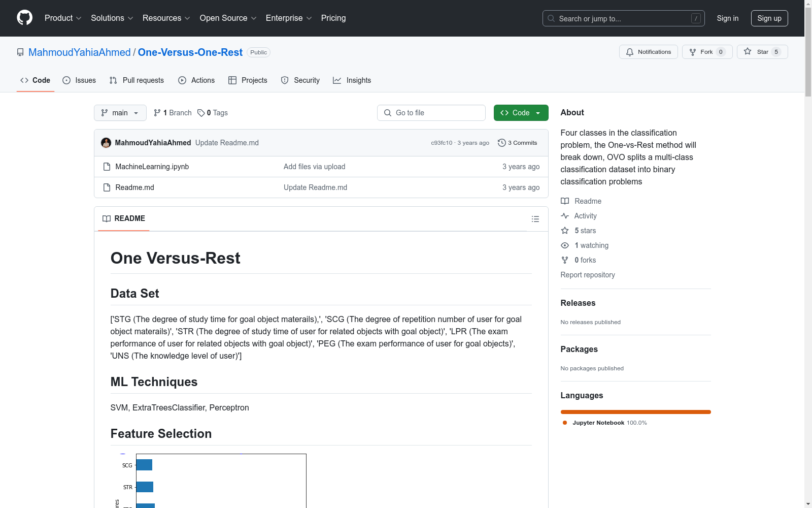Click the Packages heading link

(x=579, y=349)
